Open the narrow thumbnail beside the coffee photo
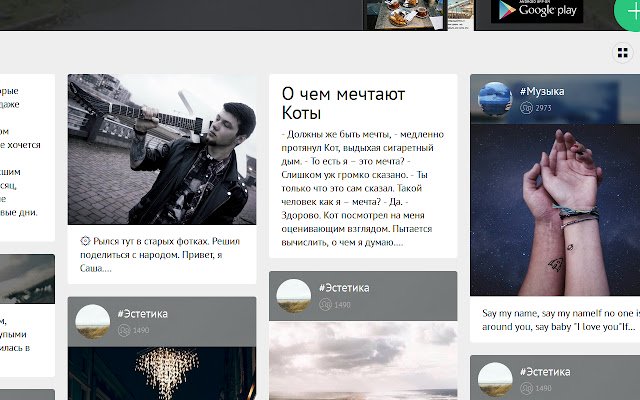The width and height of the screenshot is (640, 400). [x=460, y=15]
